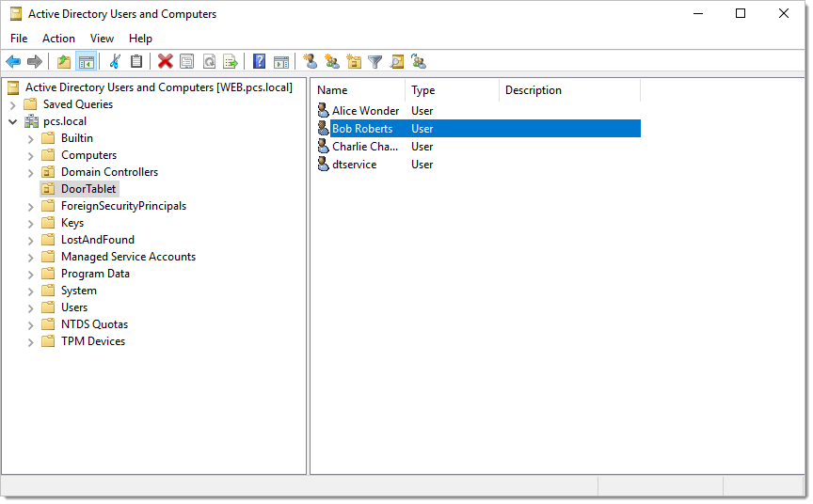The height and width of the screenshot is (504, 813).
Task: Click the DoorTablet OU folder icon
Action: (x=48, y=189)
